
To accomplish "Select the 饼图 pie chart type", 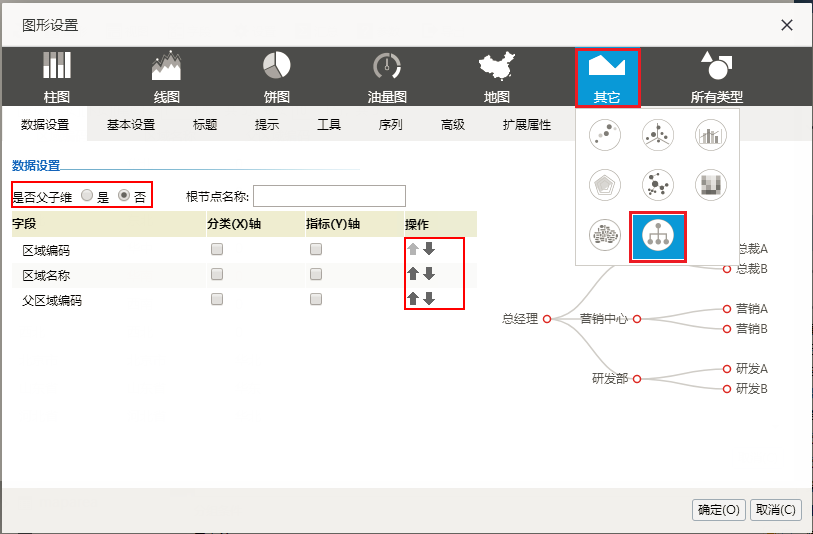I will click(x=276, y=77).
